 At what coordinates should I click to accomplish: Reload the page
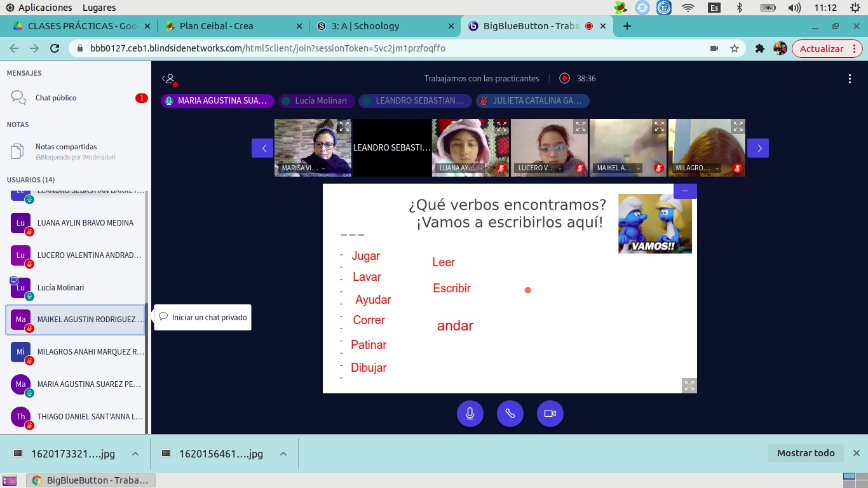point(55,48)
